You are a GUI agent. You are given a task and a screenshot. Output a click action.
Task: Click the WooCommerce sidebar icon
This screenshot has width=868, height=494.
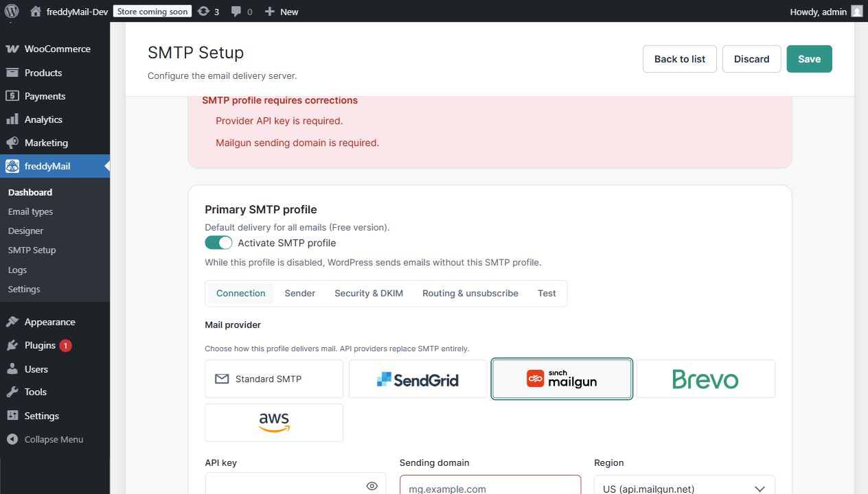point(12,49)
